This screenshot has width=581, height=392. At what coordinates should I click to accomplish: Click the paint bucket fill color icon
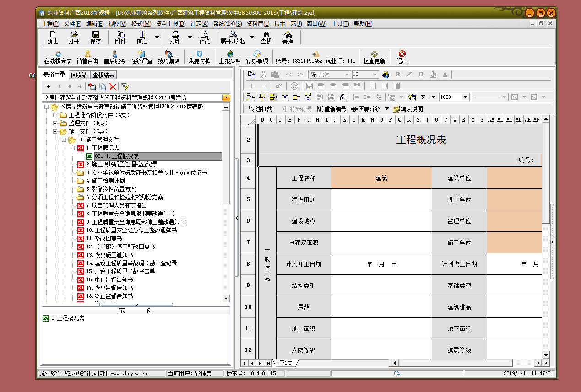tap(433, 75)
